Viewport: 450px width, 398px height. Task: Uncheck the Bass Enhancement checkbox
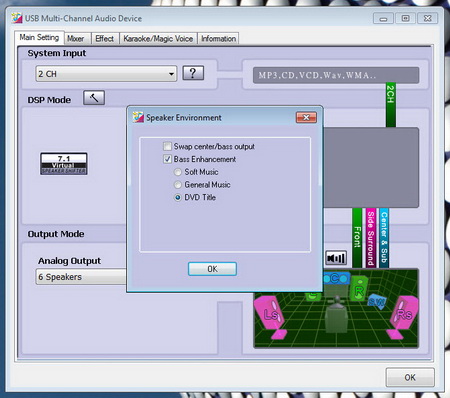pos(168,159)
